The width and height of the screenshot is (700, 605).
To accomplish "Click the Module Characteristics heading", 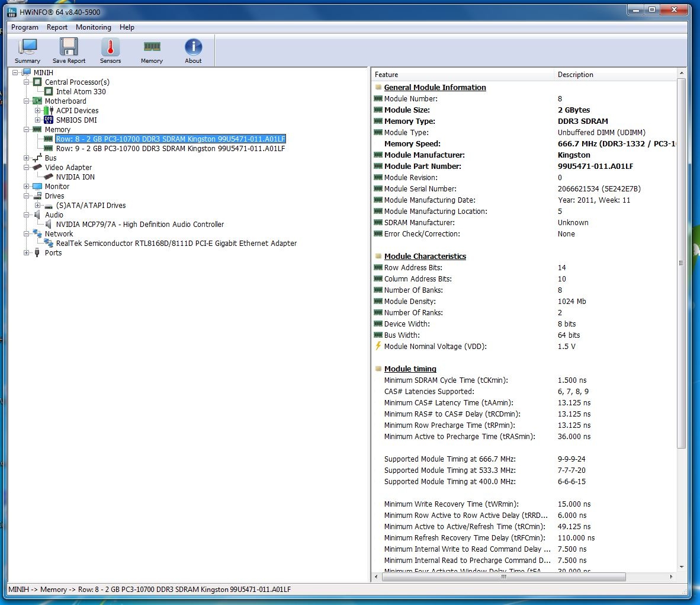I will click(425, 256).
